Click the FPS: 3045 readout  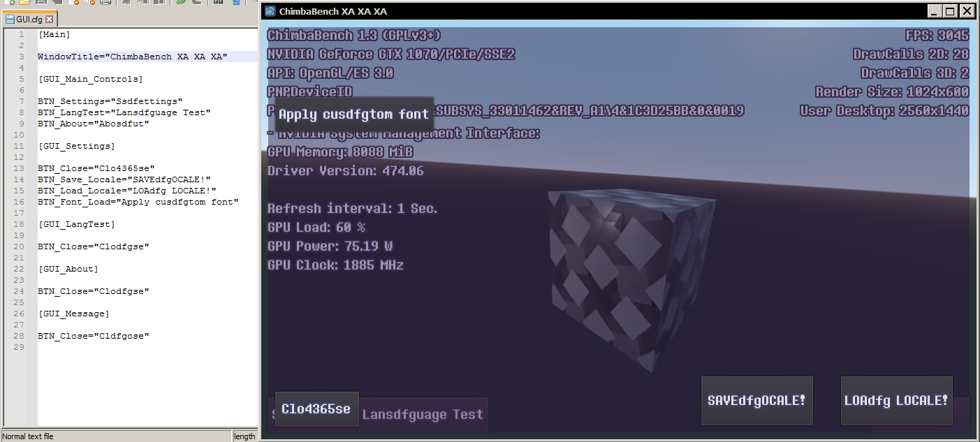tap(937, 36)
